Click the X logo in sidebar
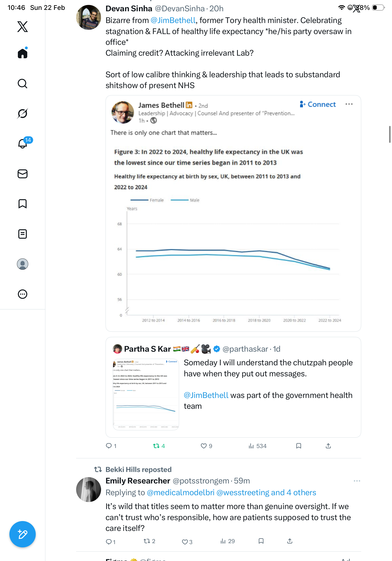Screen dimensions: 392x561 pyautogui.click(x=23, y=27)
